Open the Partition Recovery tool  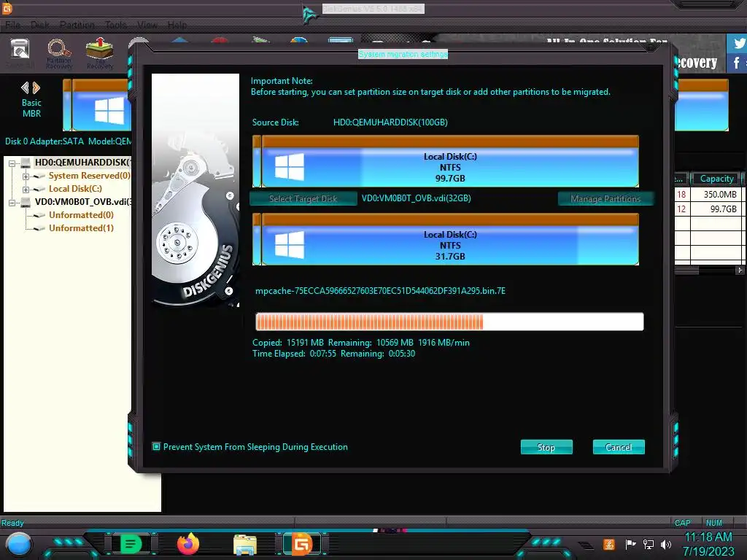[59, 53]
